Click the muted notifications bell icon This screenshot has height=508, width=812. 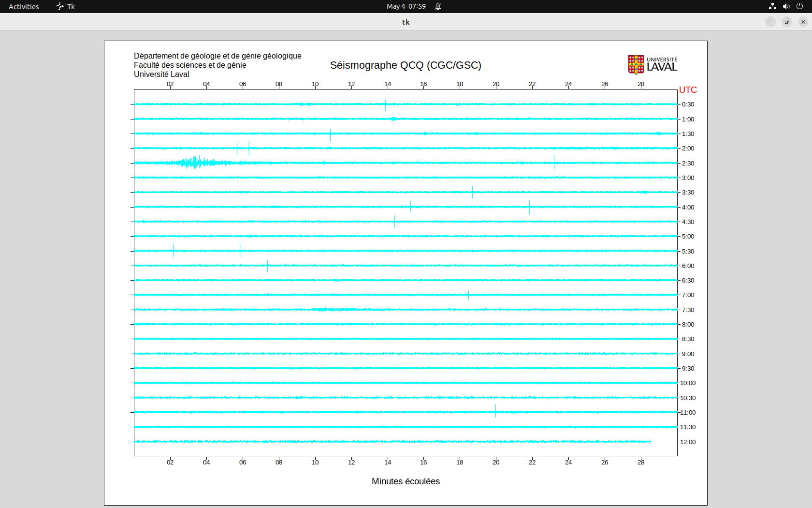pos(438,6)
